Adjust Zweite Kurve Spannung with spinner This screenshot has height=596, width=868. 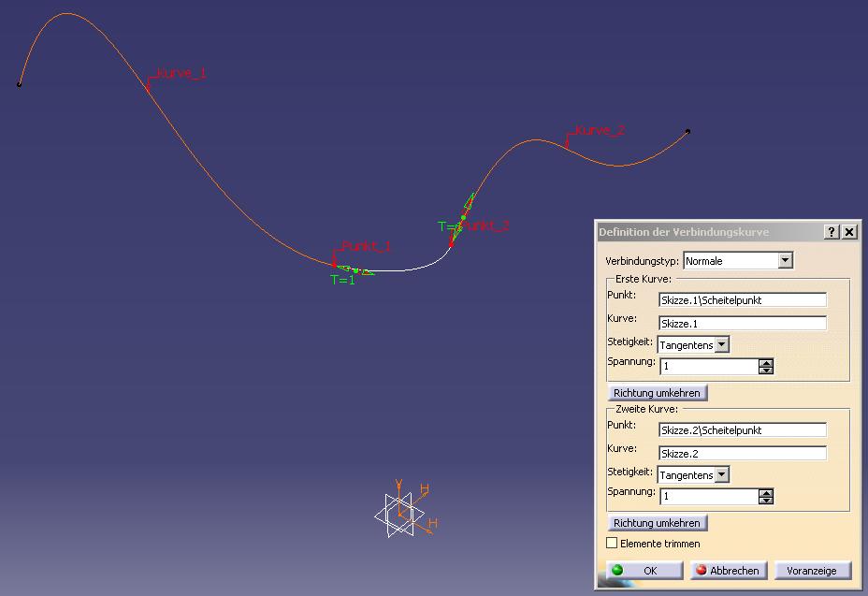[x=766, y=496]
